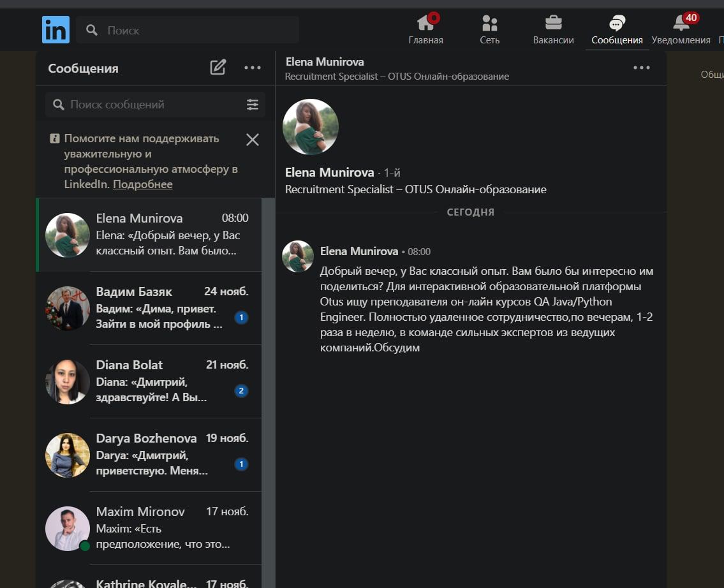724x588 pixels.
Task: Open the Сообщения panel three-dot menu
Action: [x=252, y=68]
